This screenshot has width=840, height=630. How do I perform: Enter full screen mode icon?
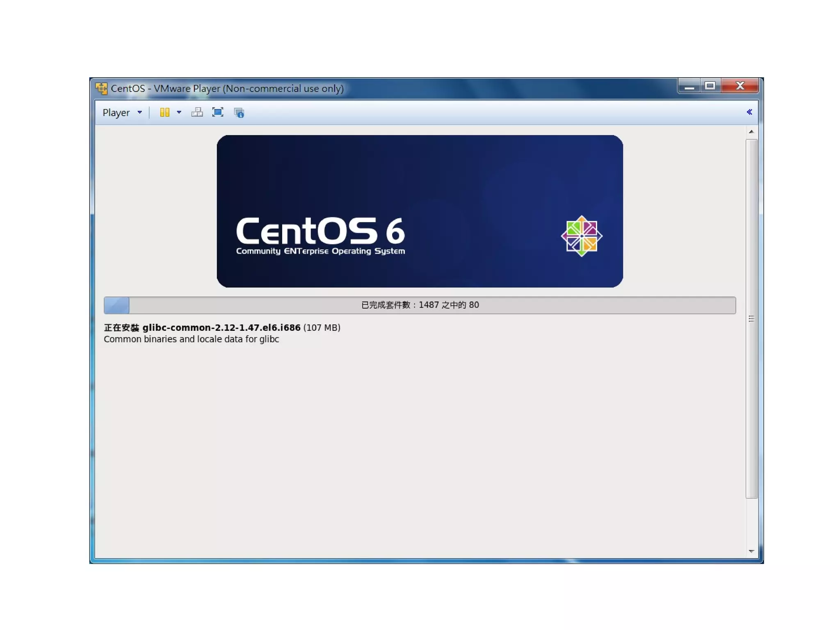pos(218,112)
